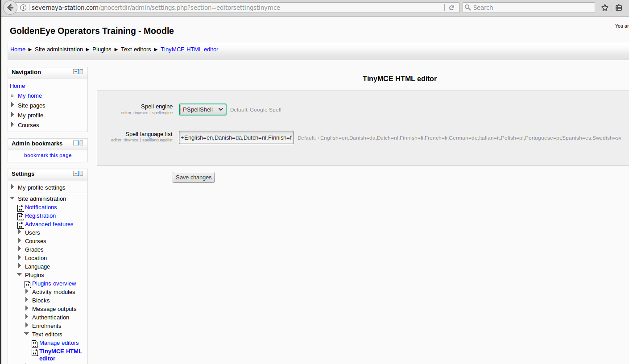Collapse the Text editors node

(x=27, y=334)
